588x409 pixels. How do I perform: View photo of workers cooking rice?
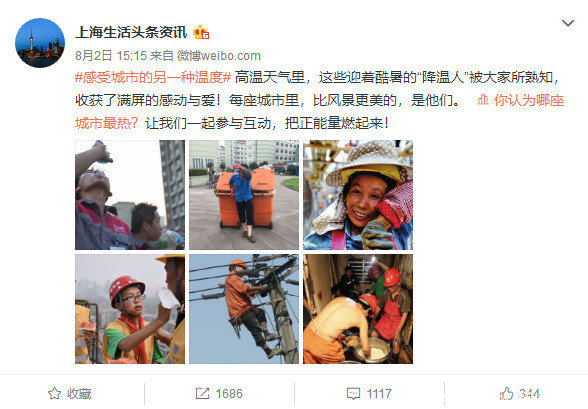click(358, 309)
